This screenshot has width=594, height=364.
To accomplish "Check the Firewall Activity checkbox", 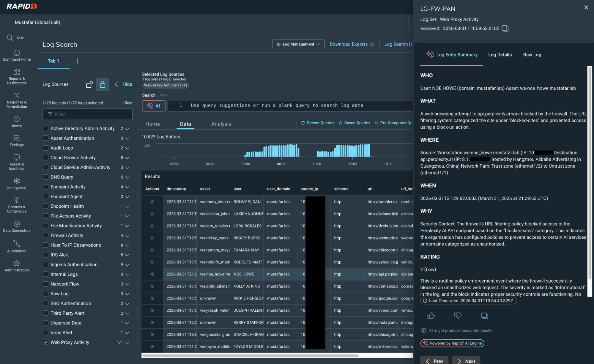I will (45, 235).
